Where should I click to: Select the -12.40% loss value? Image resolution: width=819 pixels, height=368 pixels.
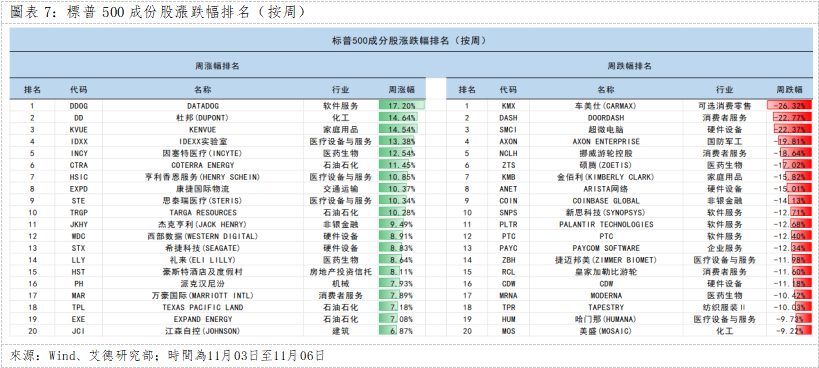789,236
